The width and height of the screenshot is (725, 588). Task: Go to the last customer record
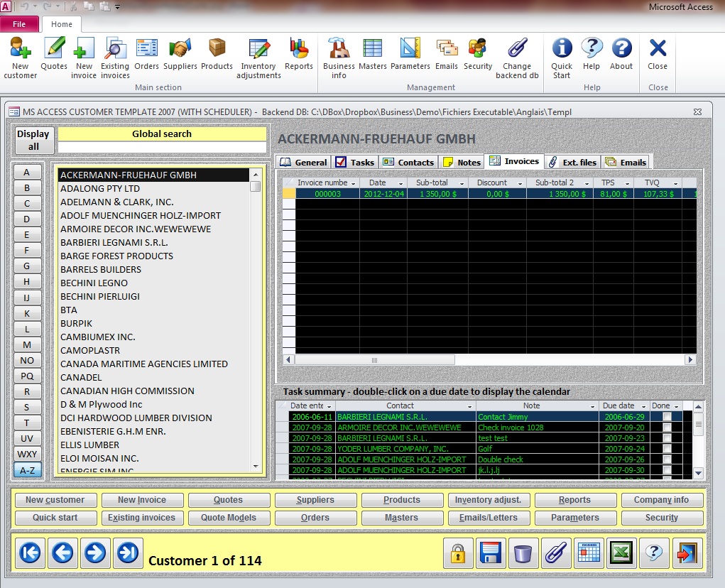pos(128,552)
